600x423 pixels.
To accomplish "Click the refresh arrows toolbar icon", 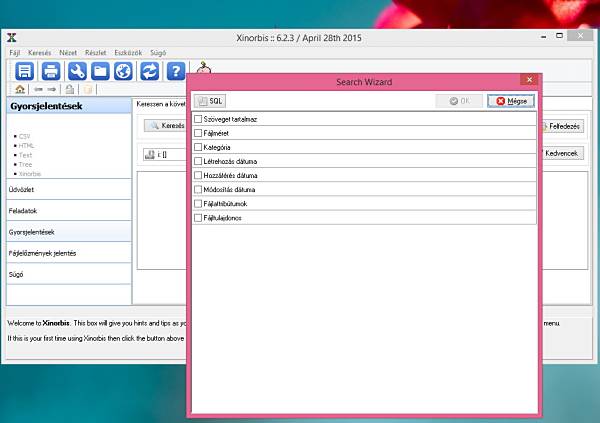I will 150,71.
